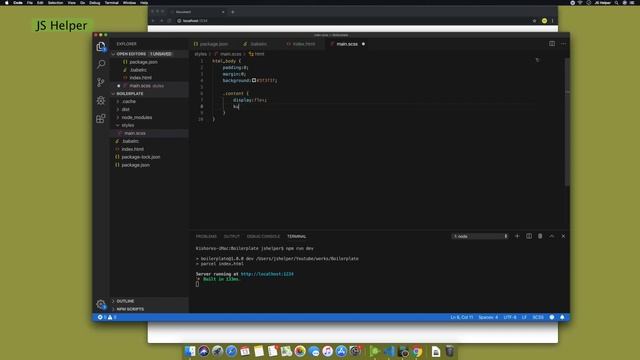Change line ending via LF status item
Screen dimensions: 640x360
524,317
